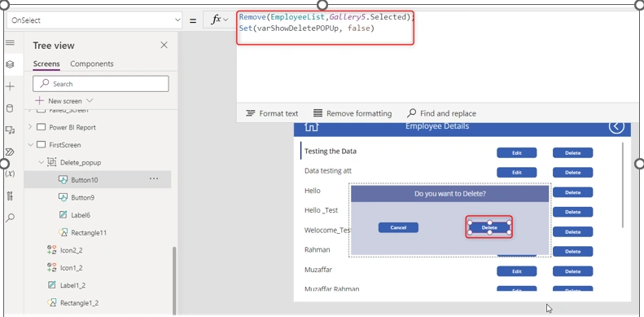Click Delete button in Rahman row
The image size is (644, 317).
[x=572, y=251]
